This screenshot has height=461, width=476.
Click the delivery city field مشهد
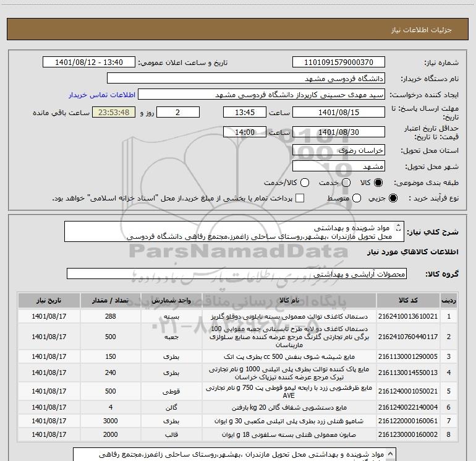(339, 166)
